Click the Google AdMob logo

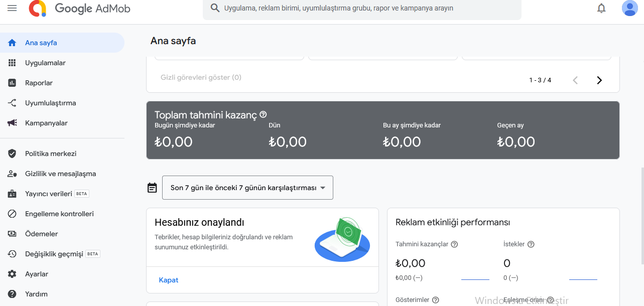point(80,8)
